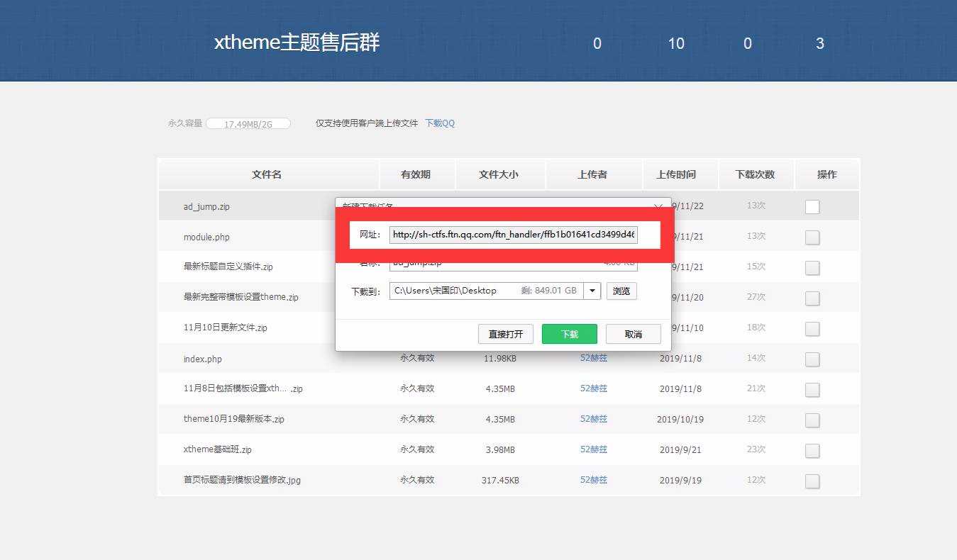Click the 浏览 browse button
Screen dimensions: 957x560
(621, 291)
